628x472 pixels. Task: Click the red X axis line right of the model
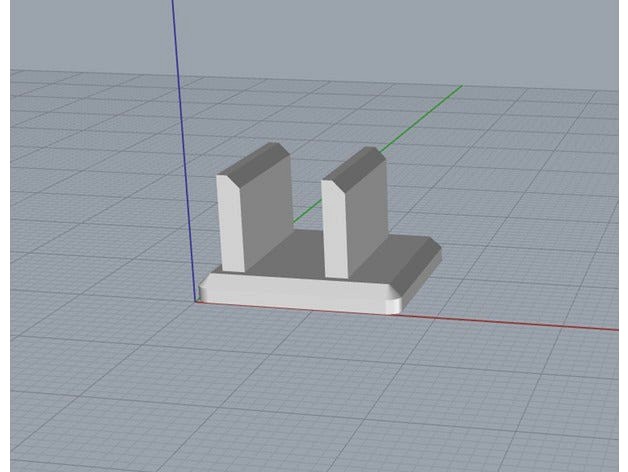point(520,320)
